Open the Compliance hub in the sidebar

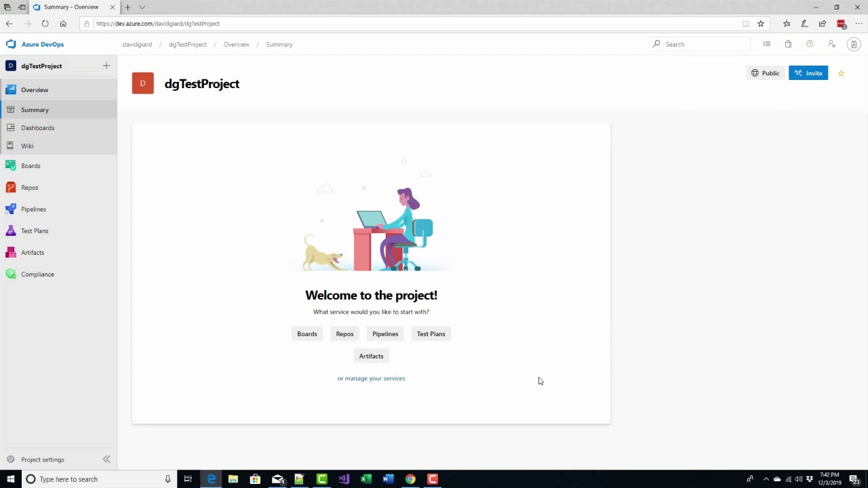click(x=58, y=274)
